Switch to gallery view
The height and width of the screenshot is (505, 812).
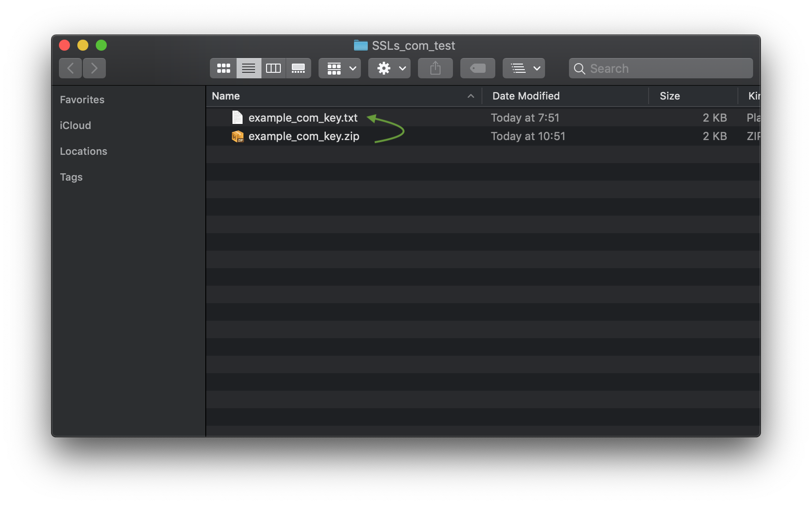[298, 68]
